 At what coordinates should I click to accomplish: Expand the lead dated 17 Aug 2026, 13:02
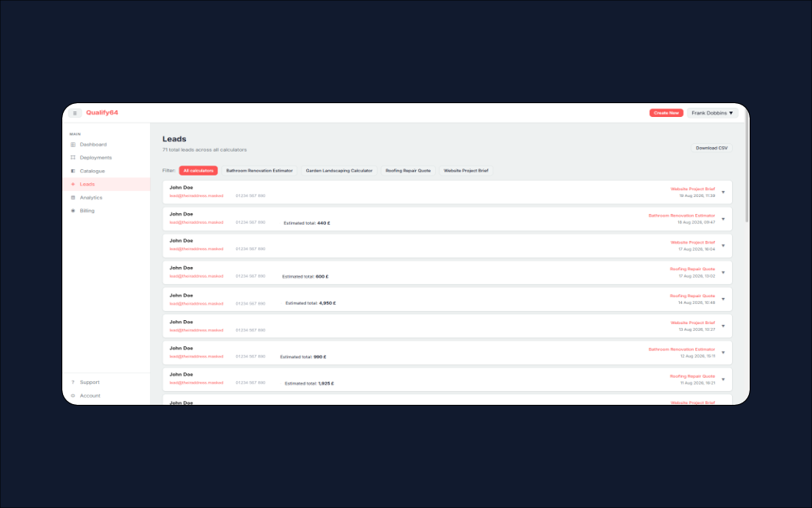click(x=723, y=272)
